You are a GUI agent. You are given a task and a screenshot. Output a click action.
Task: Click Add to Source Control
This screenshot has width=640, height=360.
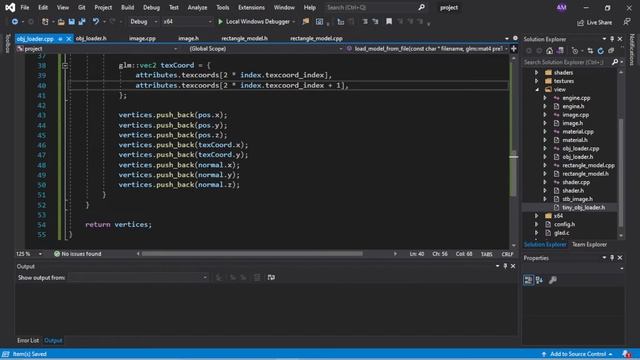577,354
